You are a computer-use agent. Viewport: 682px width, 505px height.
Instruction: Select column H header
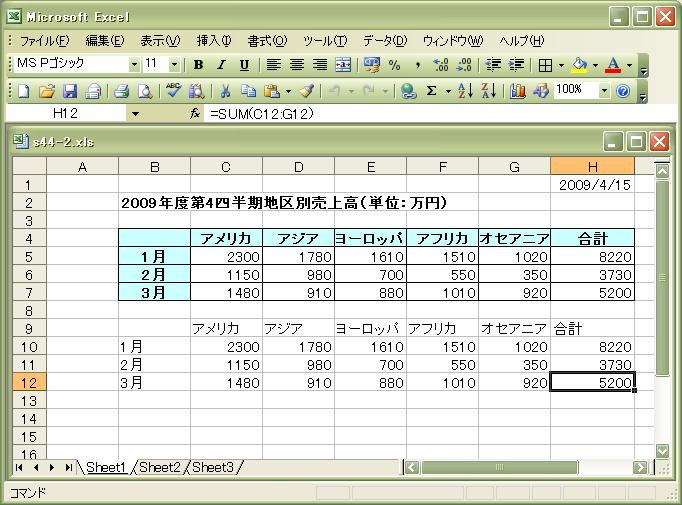pyautogui.click(x=592, y=167)
